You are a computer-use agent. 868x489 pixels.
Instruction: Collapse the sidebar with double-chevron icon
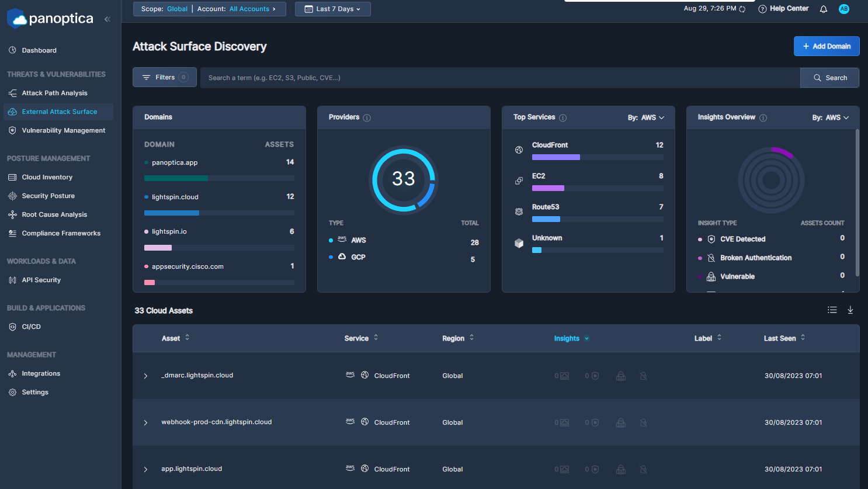click(x=107, y=19)
